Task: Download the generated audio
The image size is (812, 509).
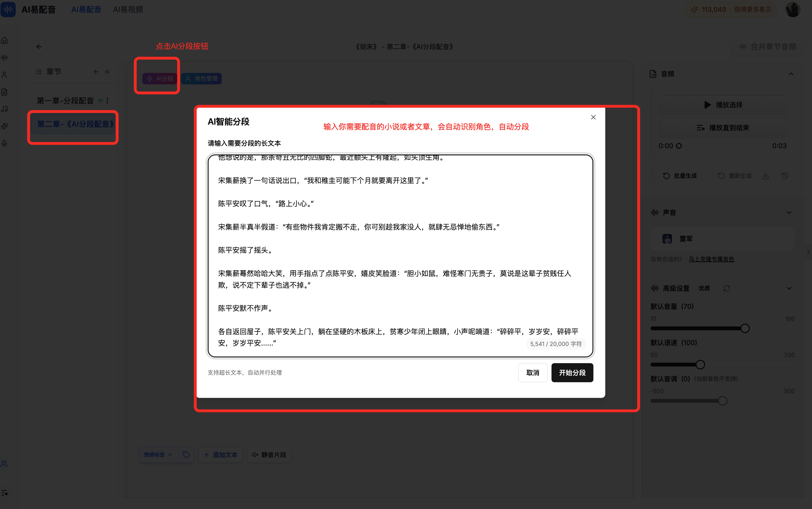Action: pyautogui.click(x=766, y=176)
